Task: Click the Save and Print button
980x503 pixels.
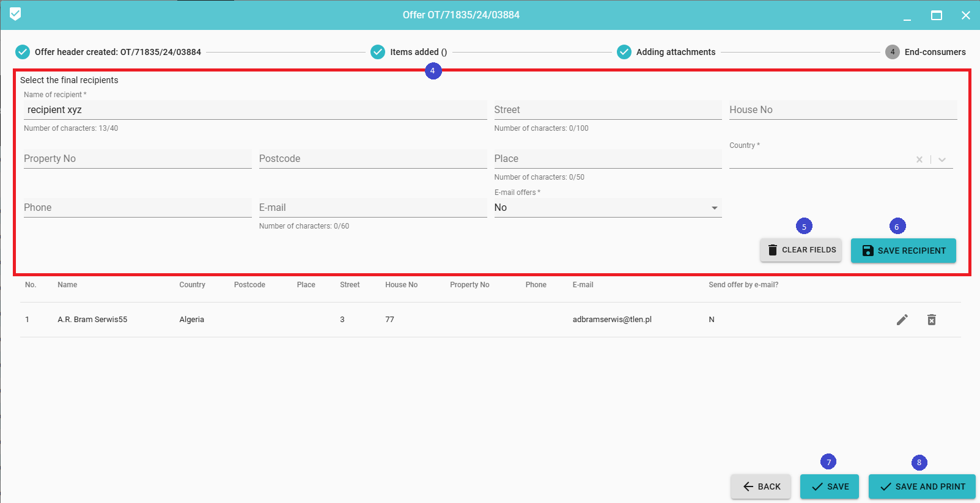Action: [x=922, y=486]
